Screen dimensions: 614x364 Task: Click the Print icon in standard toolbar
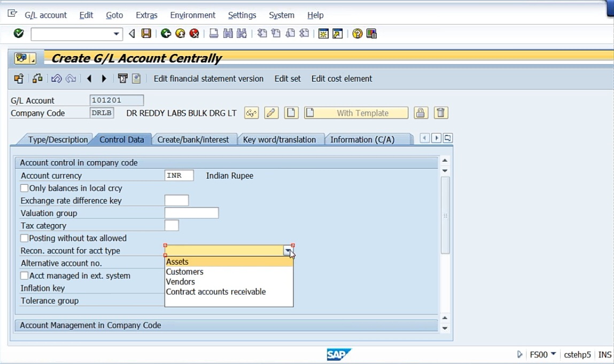point(213,34)
